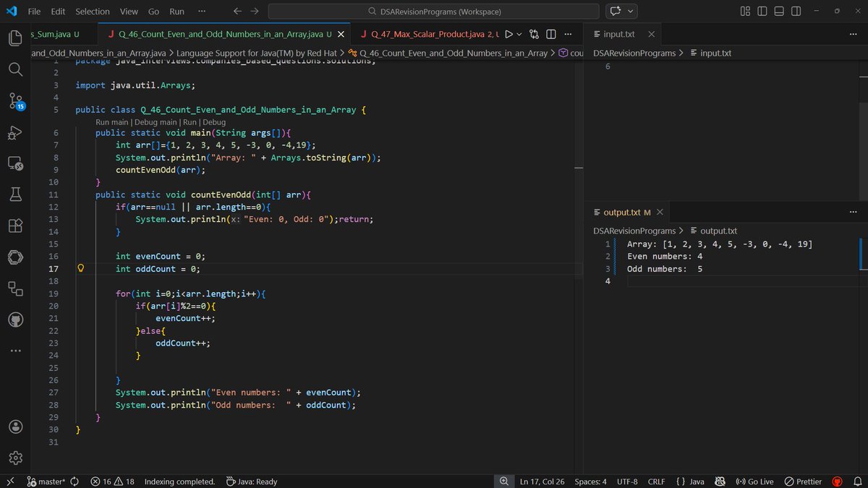Image resolution: width=868 pixels, height=488 pixels.
Task: Open Copilot status icon in status bar
Action: 720,481
